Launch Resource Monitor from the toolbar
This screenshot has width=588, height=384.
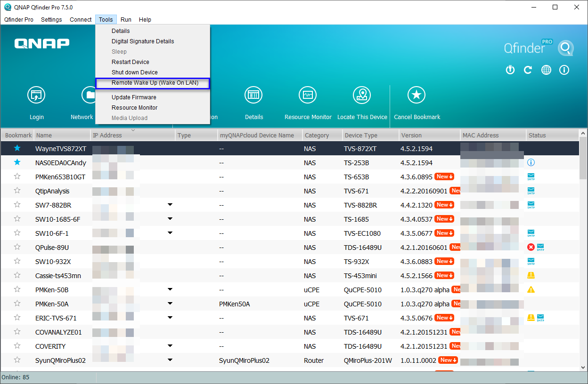coord(308,96)
